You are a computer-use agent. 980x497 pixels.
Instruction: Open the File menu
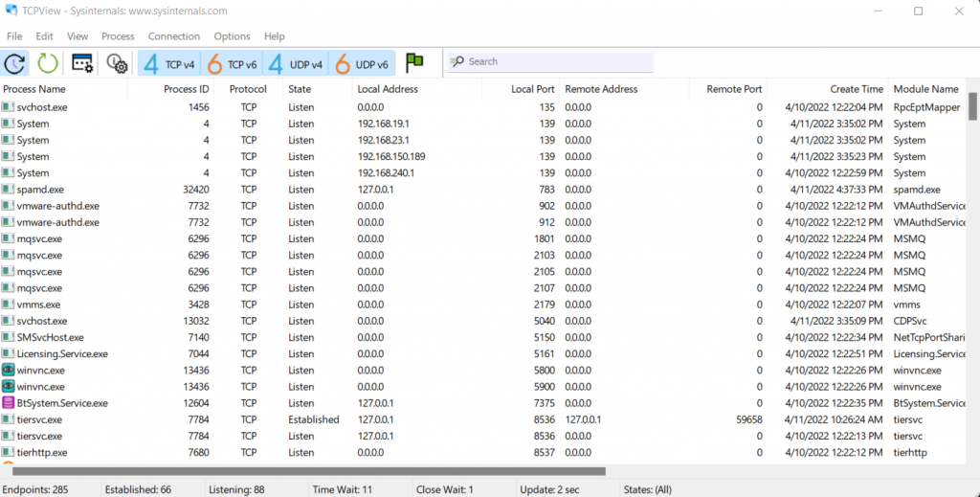point(14,36)
